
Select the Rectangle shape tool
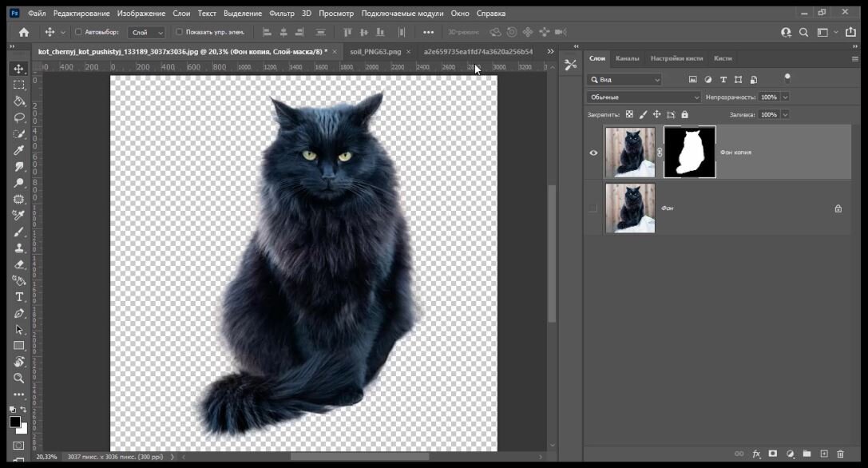pyautogui.click(x=19, y=346)
